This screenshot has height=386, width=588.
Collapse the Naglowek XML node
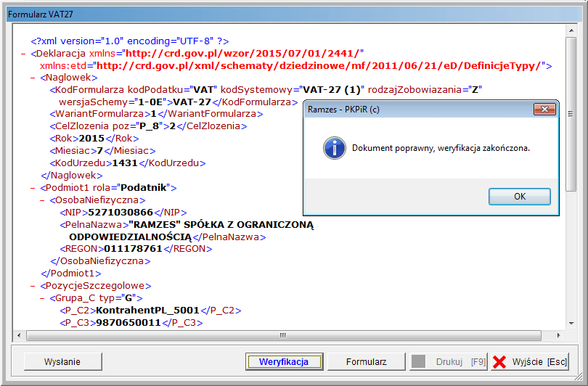point(33,78)
